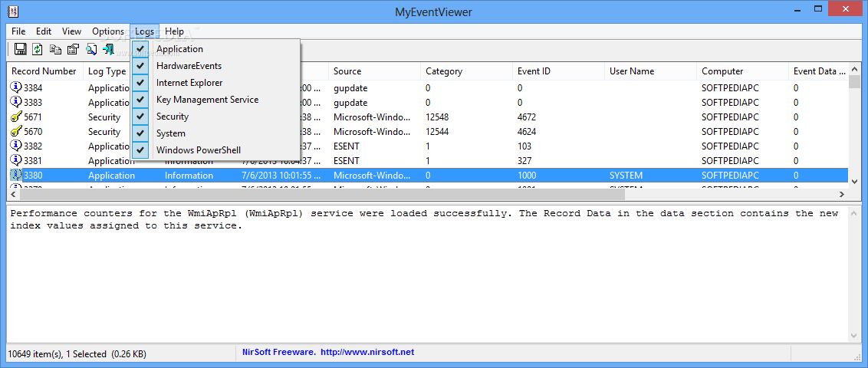Image resolution: width=868 pixels, height=368 pixels.
Task: Sort by Source column header
Action: [x=374, y=71]
